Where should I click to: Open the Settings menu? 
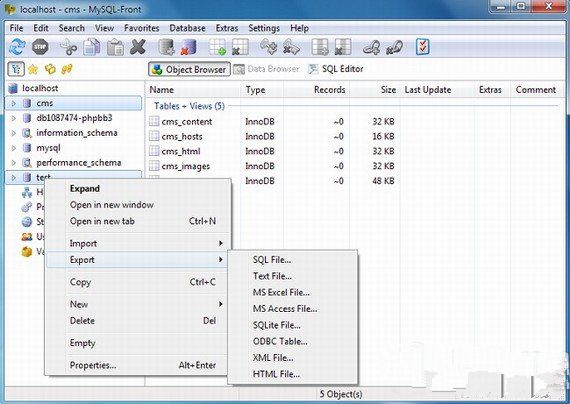coord(264,28)
